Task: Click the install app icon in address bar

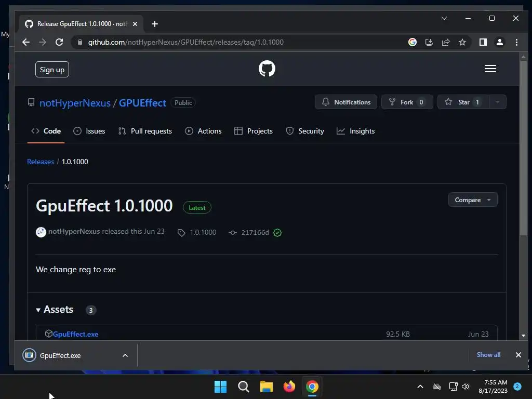Action: point(429,42)
